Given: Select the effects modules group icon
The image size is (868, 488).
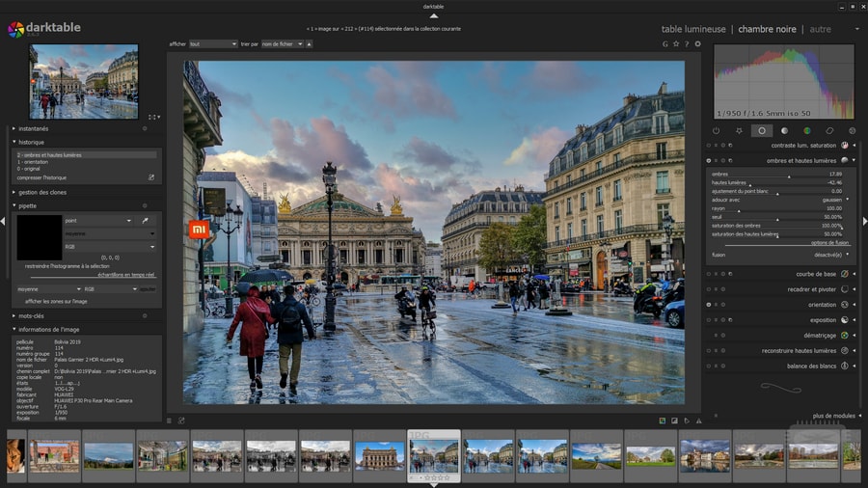Looking at the screenshot, I should [x=852, y=130].
